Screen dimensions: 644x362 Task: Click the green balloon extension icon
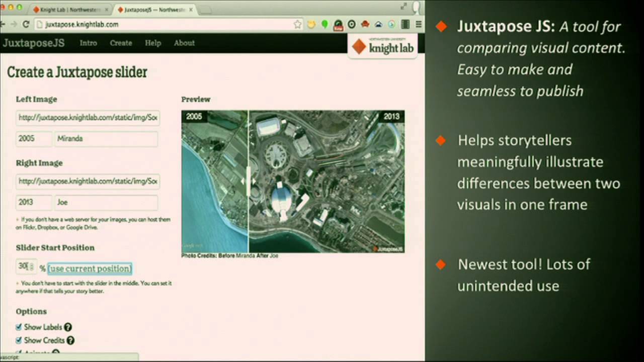[325, 24]
